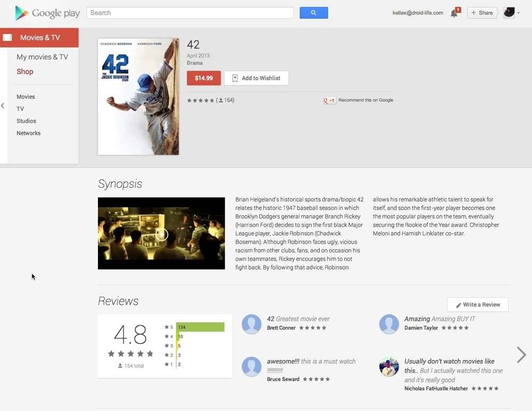Click the 42 movie poster thumbnail
Image resolution: width=532 pixels, height=411 pixels.
click(138, 96)
